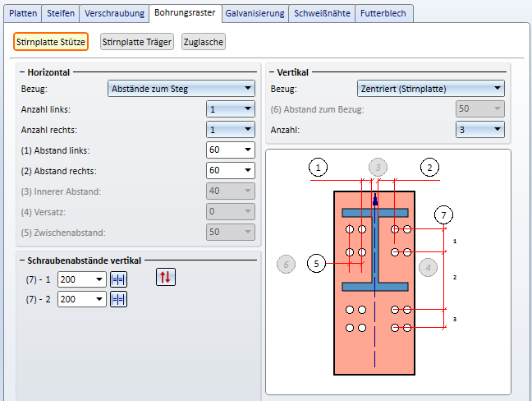The height and width of the screenshot is (401, 532).
Task: Click the equalize icon beside (7) - 1
Action: [117, 279]
